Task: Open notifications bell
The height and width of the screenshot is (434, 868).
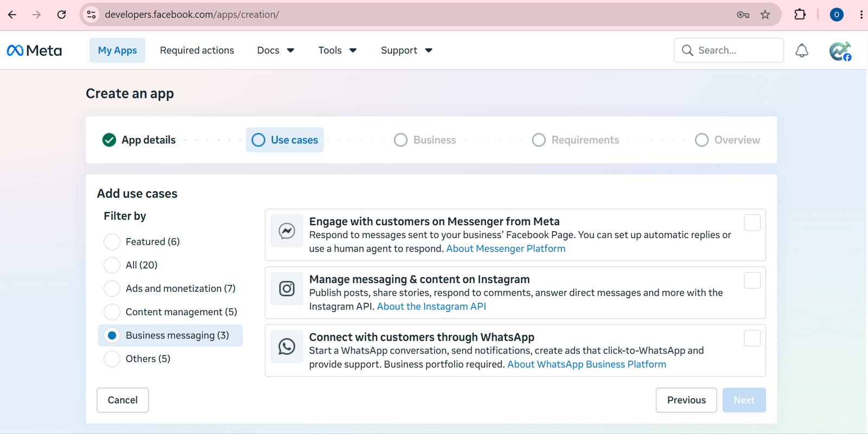Action: coord(802,50)
